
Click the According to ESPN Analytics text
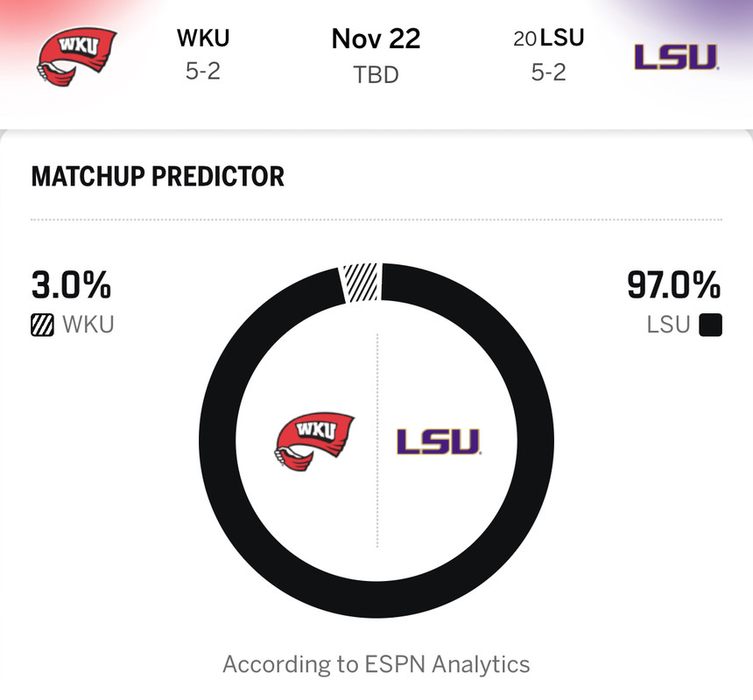[x=376, y=665]
